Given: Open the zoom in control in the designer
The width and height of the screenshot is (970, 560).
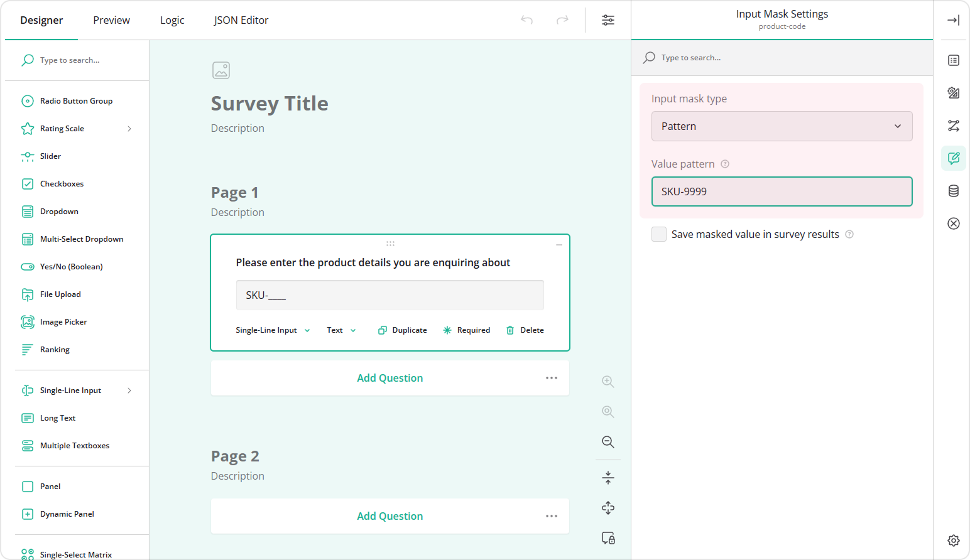Looking at the screenshot, I should point(608,381).
